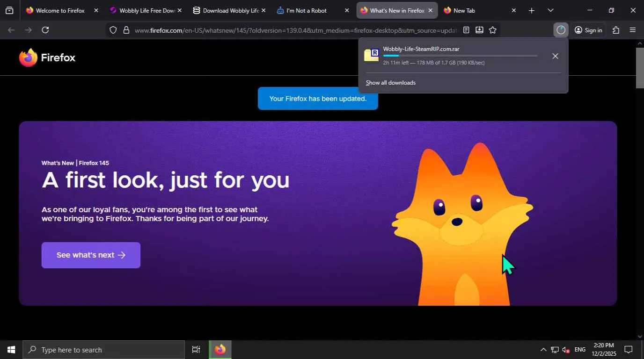Click the network status tray icon

[555, 350]
